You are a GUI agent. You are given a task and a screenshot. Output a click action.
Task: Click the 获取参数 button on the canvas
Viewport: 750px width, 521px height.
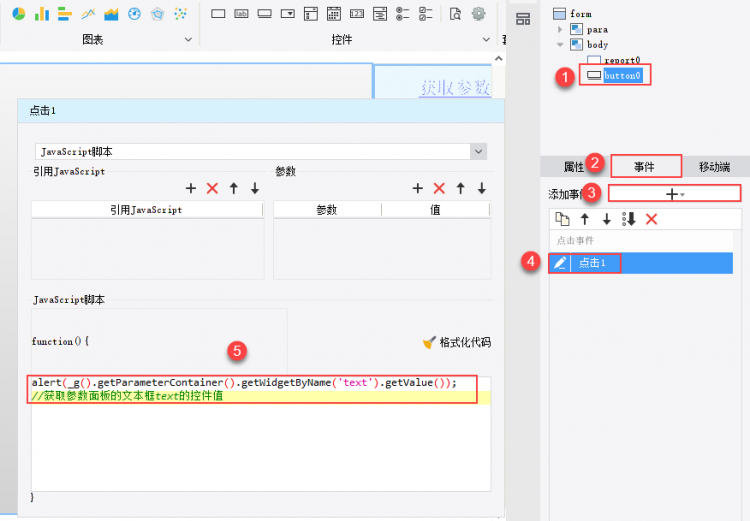(455, 88)
